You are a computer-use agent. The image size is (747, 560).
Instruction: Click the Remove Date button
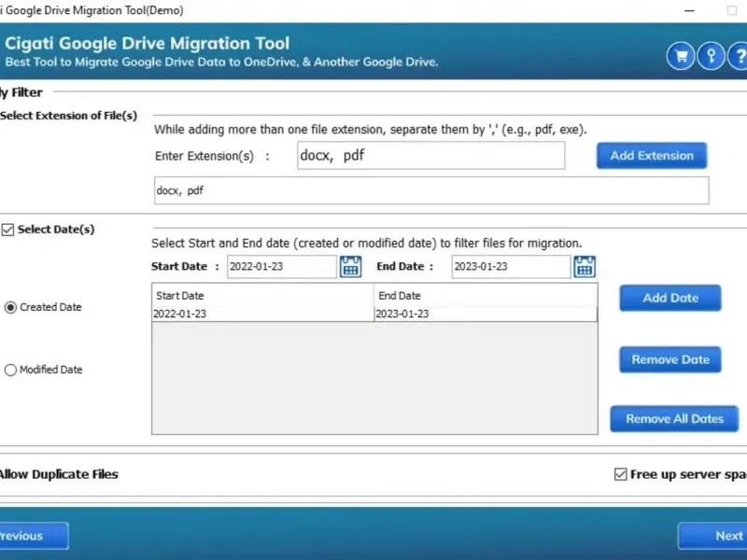coord(670,359)
